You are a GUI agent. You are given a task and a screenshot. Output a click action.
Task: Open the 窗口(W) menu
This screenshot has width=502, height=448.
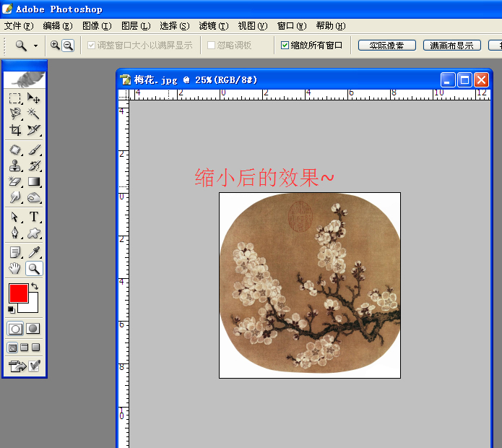(292, 26)
